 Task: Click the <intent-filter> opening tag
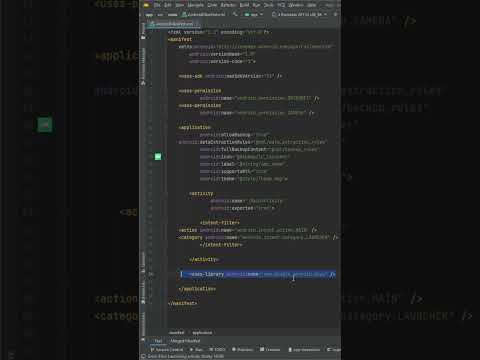(x=220, y=223)
